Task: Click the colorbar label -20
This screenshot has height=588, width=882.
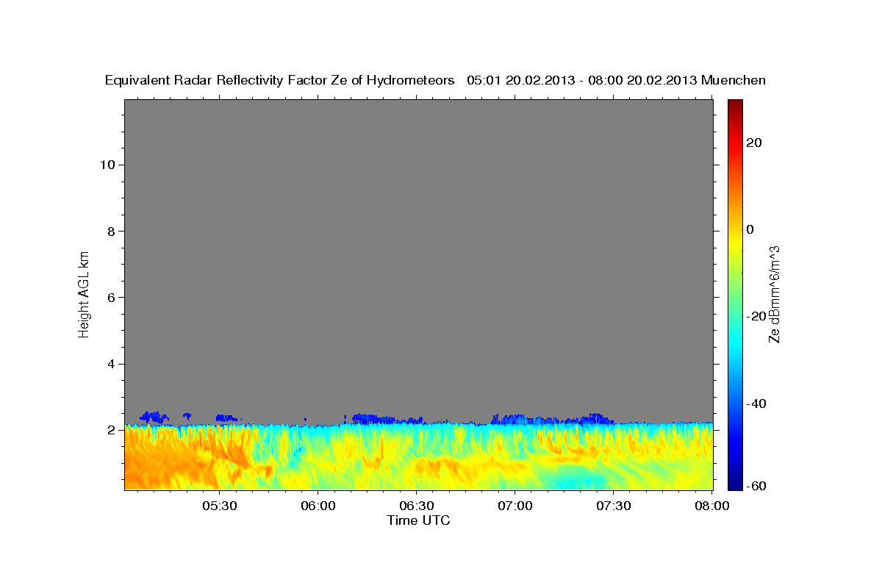Action: 755,316
